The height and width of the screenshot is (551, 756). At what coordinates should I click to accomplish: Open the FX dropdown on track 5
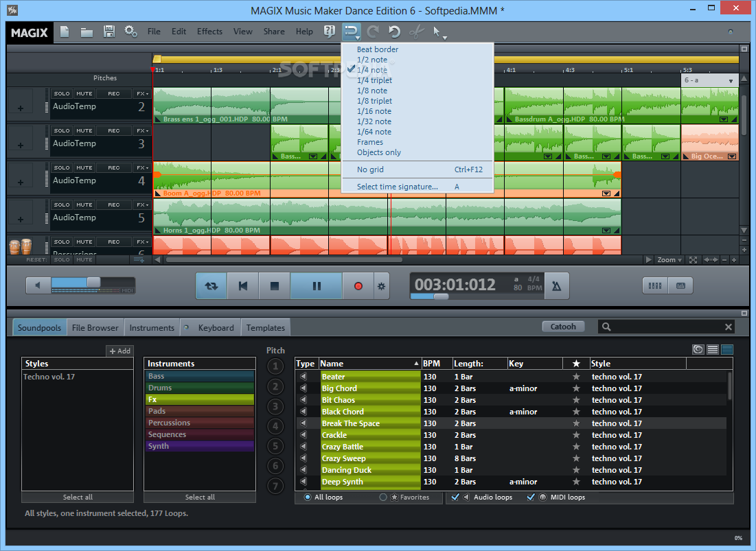point(142,204)
